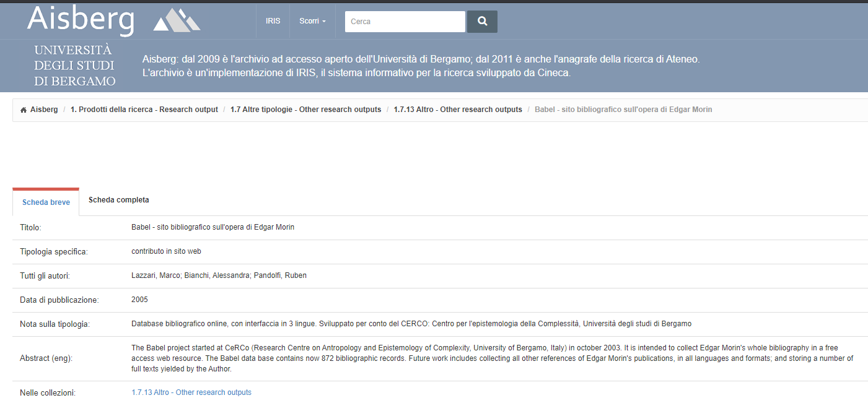Click the home icon in the breadcrumb

point(24,110)
